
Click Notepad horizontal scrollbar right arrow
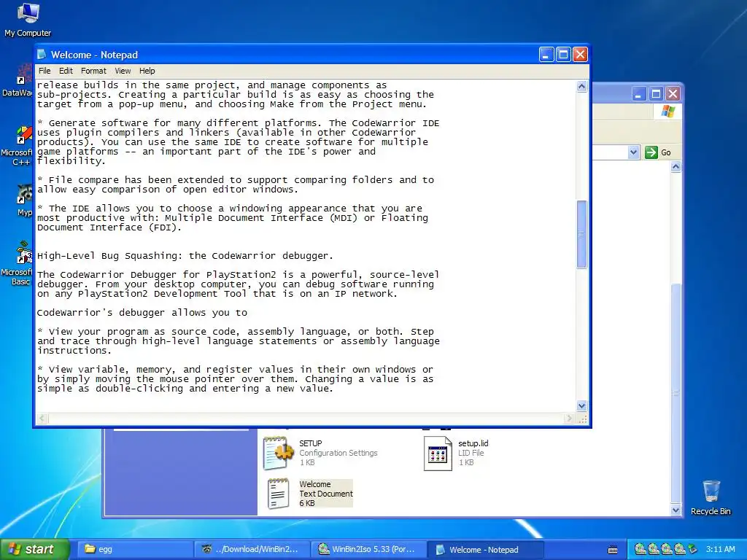click(x=569, y=419)
